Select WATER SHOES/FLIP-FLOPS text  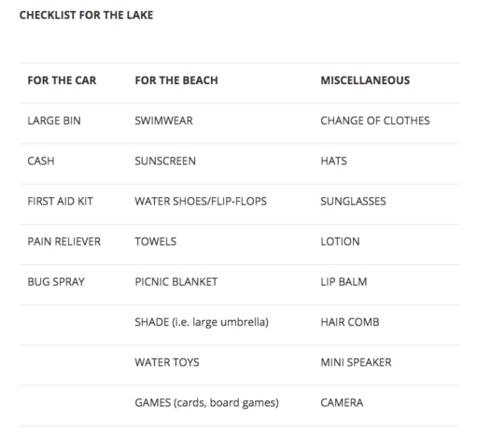pyautogui.click(x=201, y=202)
